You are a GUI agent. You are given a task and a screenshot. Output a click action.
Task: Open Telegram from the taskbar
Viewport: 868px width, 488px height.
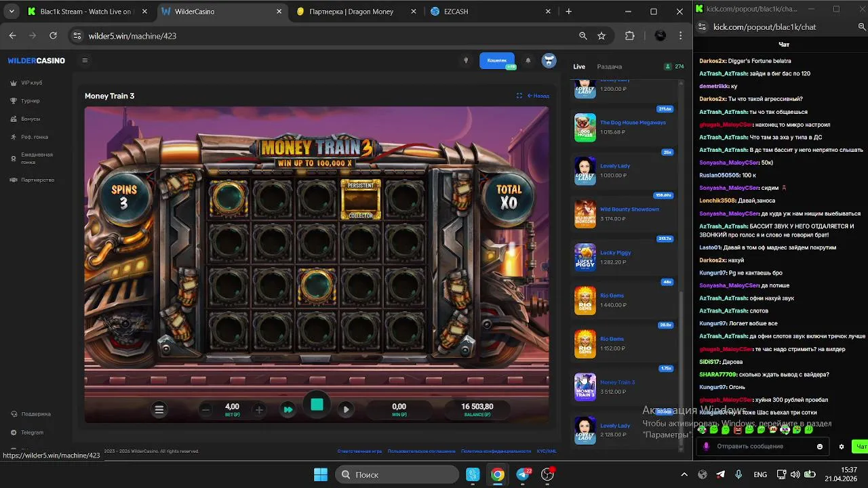523,474
